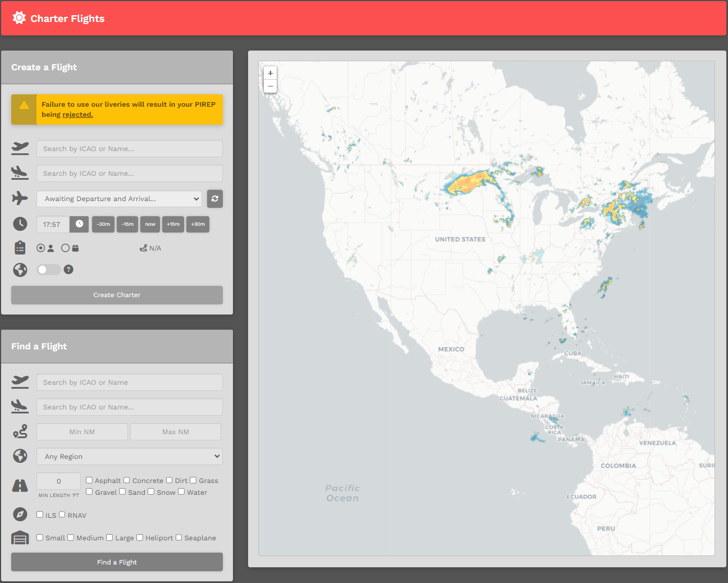Select the cargo radio option
The image size is (728, 583).
pos(66,248)
